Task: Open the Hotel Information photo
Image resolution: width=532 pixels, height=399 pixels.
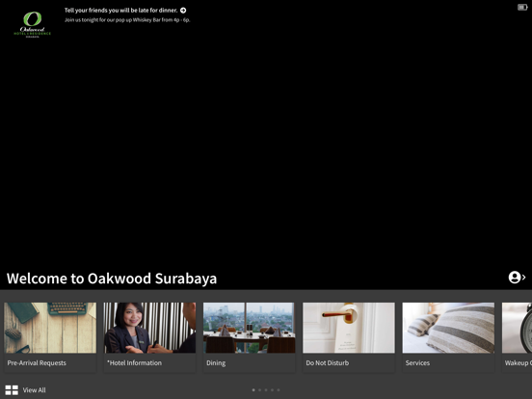Action: coord(149,328)
